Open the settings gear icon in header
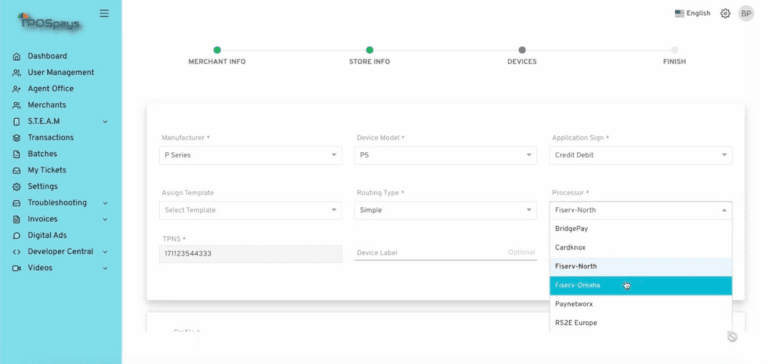Screen dimensions: 768x364 (725, 14)
